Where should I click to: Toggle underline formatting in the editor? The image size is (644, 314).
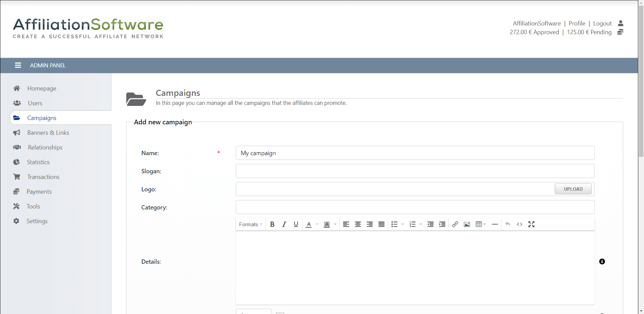[x=296, y=224]
